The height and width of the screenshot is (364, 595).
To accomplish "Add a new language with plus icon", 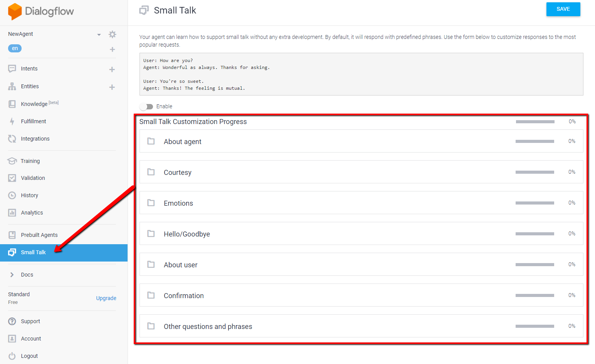I will pos(113,49).
